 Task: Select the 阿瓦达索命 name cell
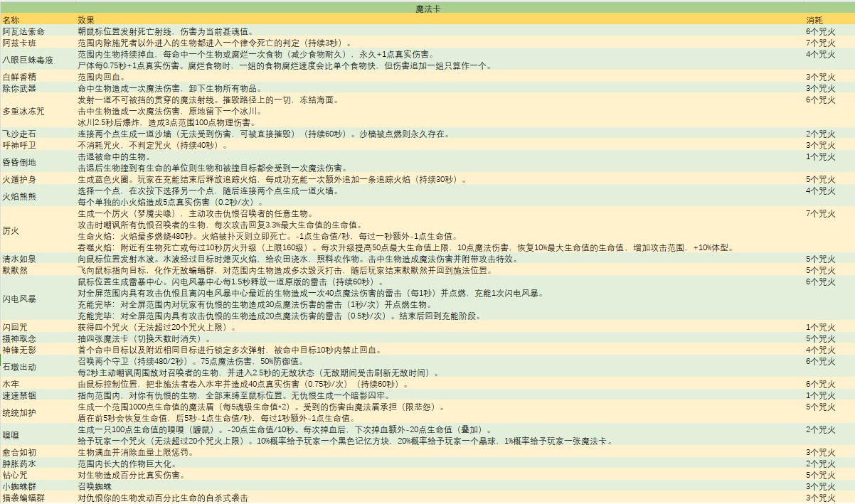pyautogui.click(x=23, y=31)
